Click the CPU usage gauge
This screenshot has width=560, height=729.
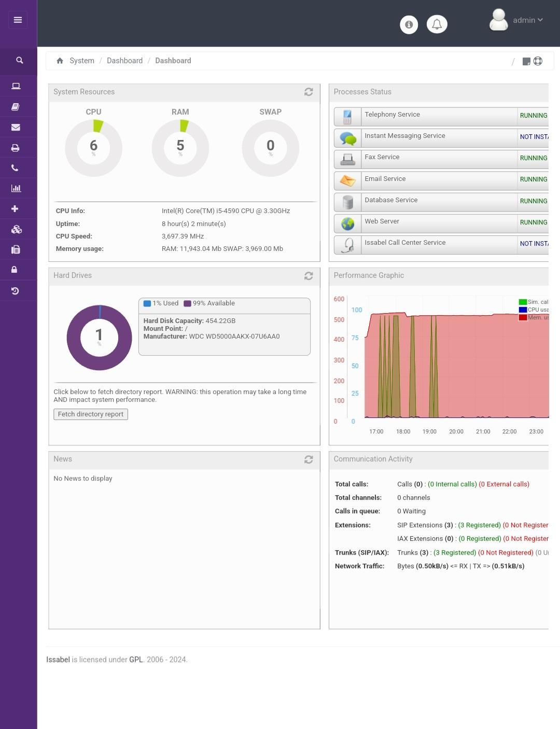tap(93, 148)
